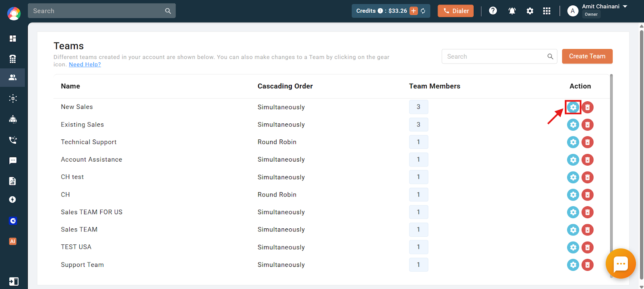This screenshot has width=644, height=289.
Task: Click the Team Members column header
Action: [x=434, y=86]
